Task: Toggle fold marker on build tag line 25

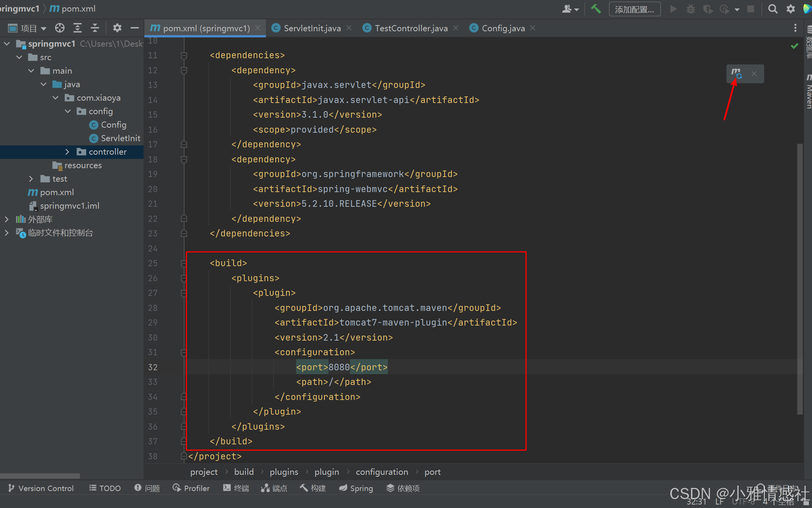Action: click(x=184, y=263)
